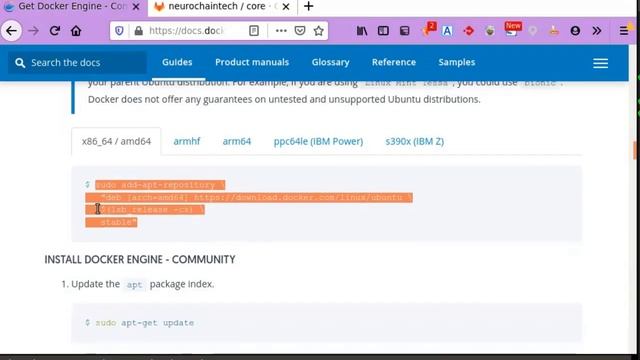
Task: Switch to neurochaintech / core tab
Action: tap(222, 7)
